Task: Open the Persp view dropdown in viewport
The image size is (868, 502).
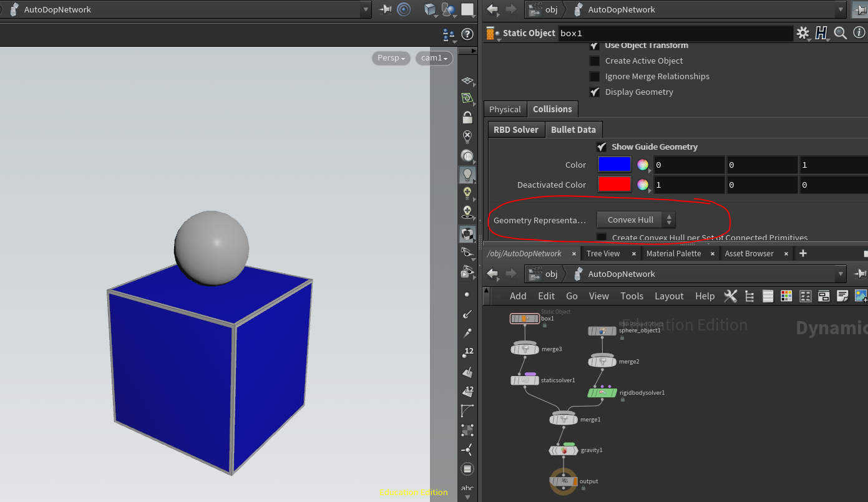Action: 391,58
